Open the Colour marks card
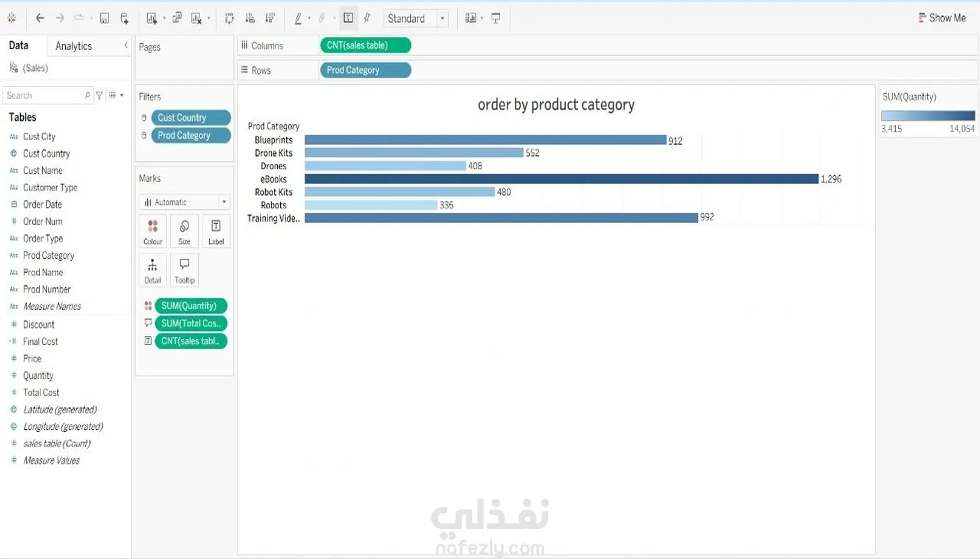The image size is (980, 559). pos(153,232)
